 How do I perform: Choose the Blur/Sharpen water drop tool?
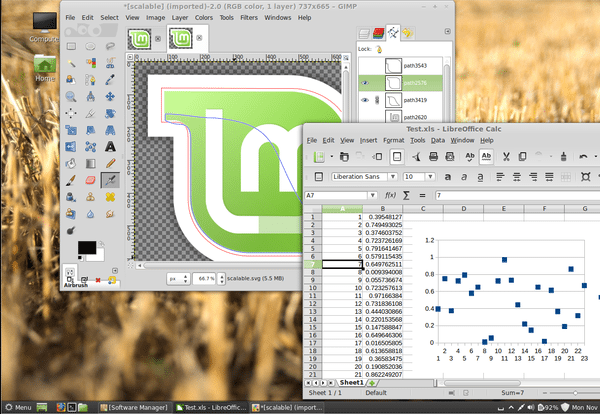90,214
